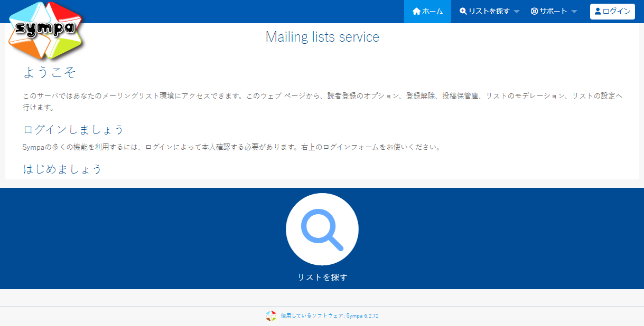Expand the dropdown arrow next to サポート
The image size is (644, 326).
574,12
